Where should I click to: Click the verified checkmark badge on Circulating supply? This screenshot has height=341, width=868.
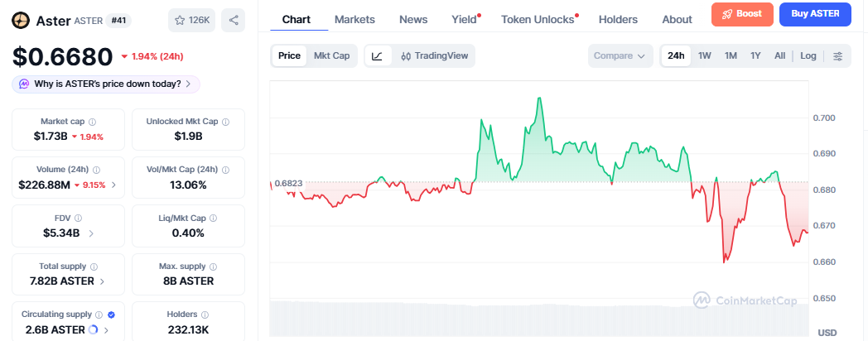click(111, 315)
